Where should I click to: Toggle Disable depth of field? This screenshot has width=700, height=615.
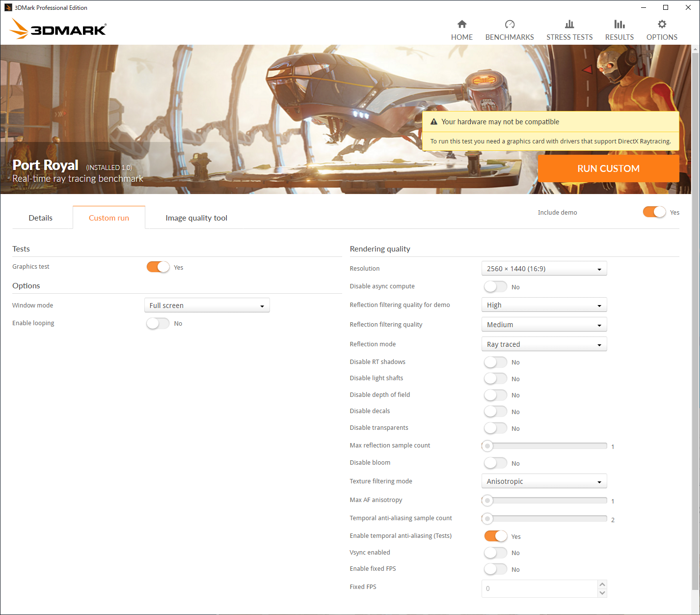495,395
